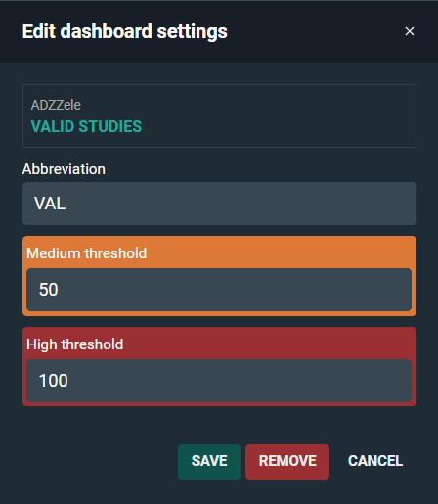Viewport: 438px width, 504px height.
Task: Click the VALID STUDIES info card
Action: click(219, 115)
